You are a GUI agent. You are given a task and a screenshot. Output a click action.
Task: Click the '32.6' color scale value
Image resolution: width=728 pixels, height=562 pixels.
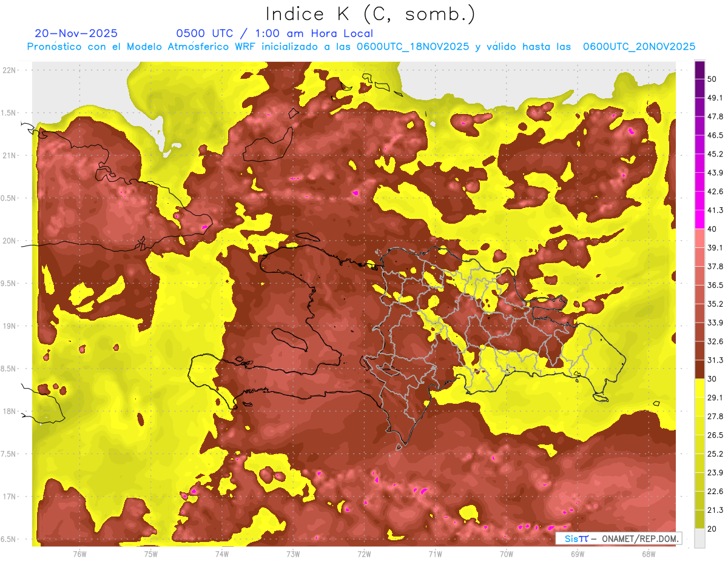(x=715, y=341)
